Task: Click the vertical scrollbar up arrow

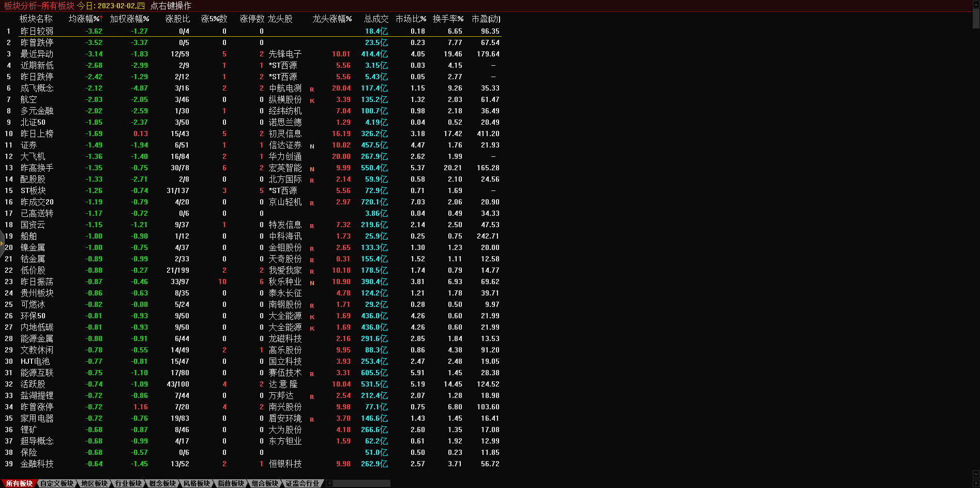Action: click(x=976, y=5)
